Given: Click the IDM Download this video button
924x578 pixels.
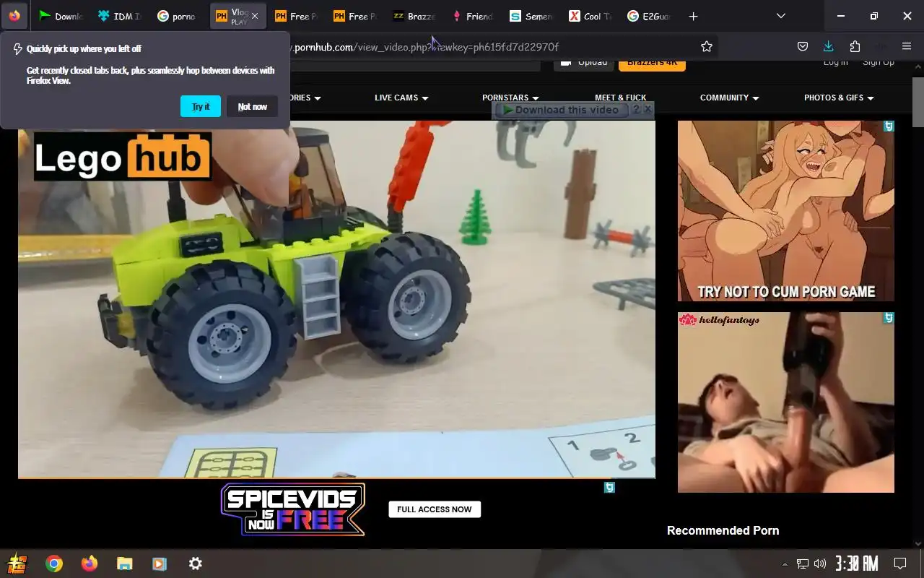Looking at the screenshot, I should click(561, 110).
